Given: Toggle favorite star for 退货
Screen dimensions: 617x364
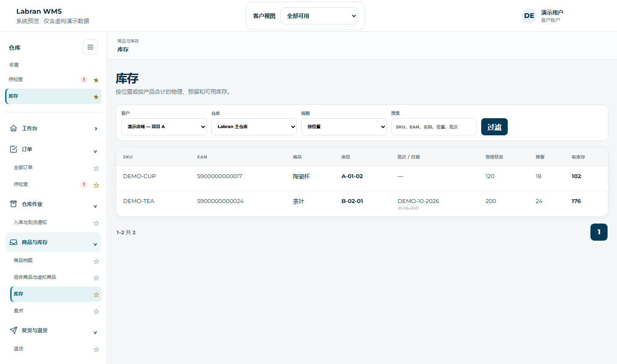Looking at the screenshot, I should [96, 349].
